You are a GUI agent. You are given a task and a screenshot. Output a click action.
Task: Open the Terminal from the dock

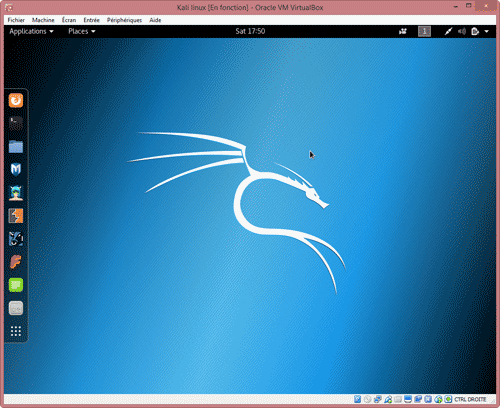(16, 123)
